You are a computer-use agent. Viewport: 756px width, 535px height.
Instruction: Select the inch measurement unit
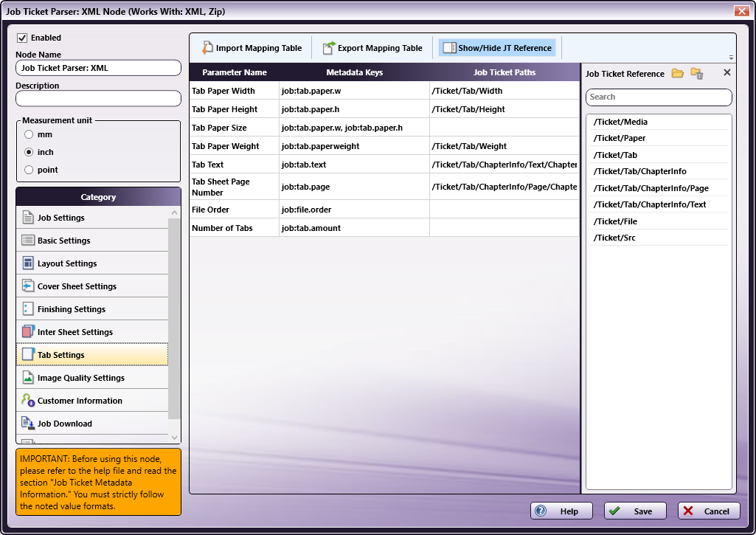[x=29, y=152]
